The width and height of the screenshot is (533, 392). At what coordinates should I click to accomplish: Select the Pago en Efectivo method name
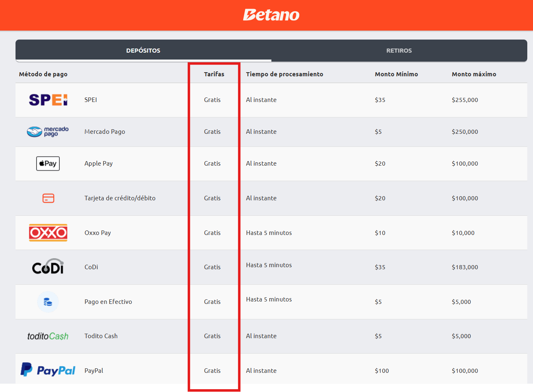click(108, 302)
